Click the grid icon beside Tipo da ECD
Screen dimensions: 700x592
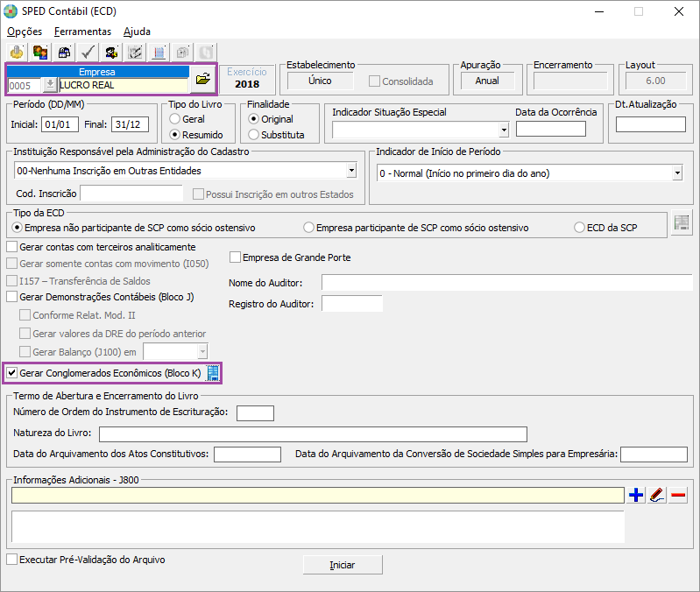[682, 222]
